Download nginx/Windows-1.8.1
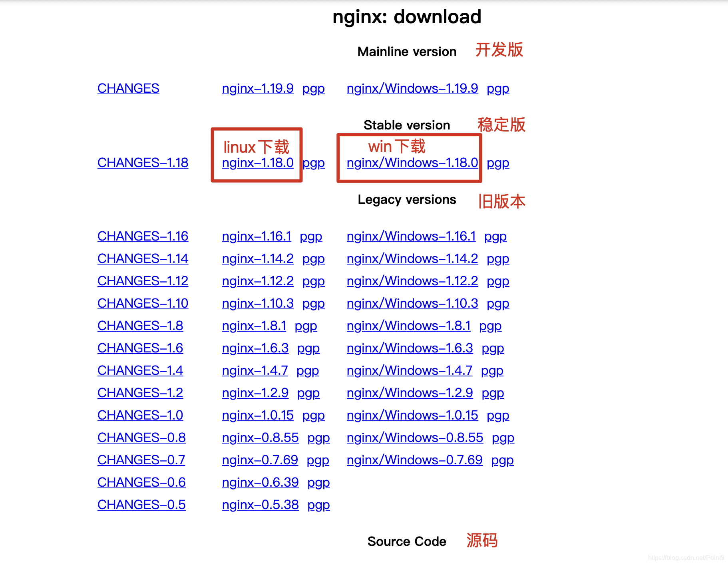This screenshot has width=728, height=565. 409,326
